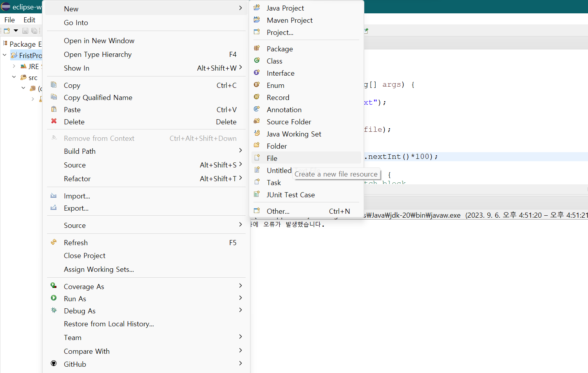Viewport: 588px width, 373px height.
Task: Click the green Run As icon
Action: point(54,298)
